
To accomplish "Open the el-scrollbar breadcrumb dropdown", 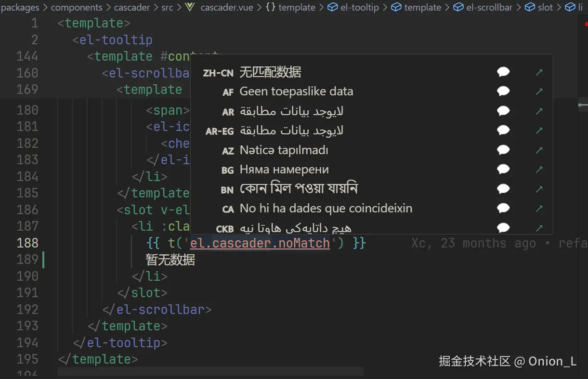I will (x=487, y=7).
